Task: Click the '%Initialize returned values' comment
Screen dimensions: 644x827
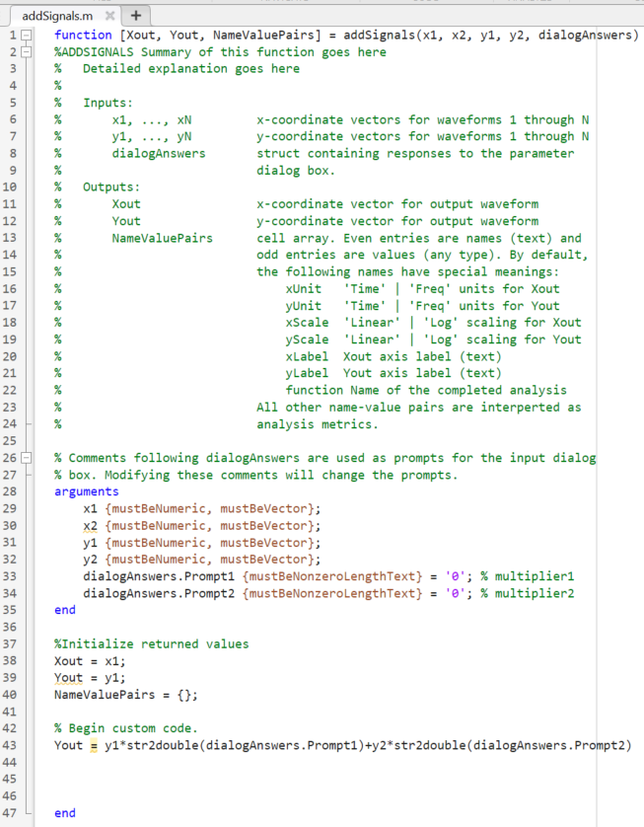Action: [x=151, y=644]
